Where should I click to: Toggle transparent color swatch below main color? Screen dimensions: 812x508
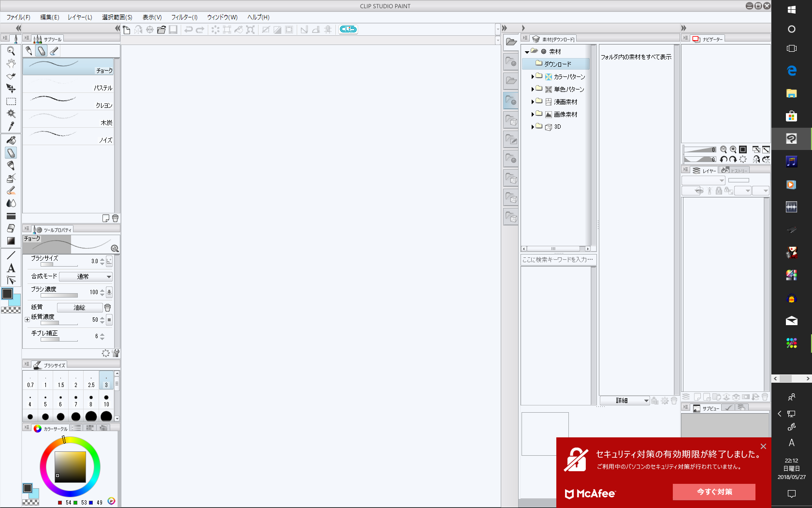[11, 310]
